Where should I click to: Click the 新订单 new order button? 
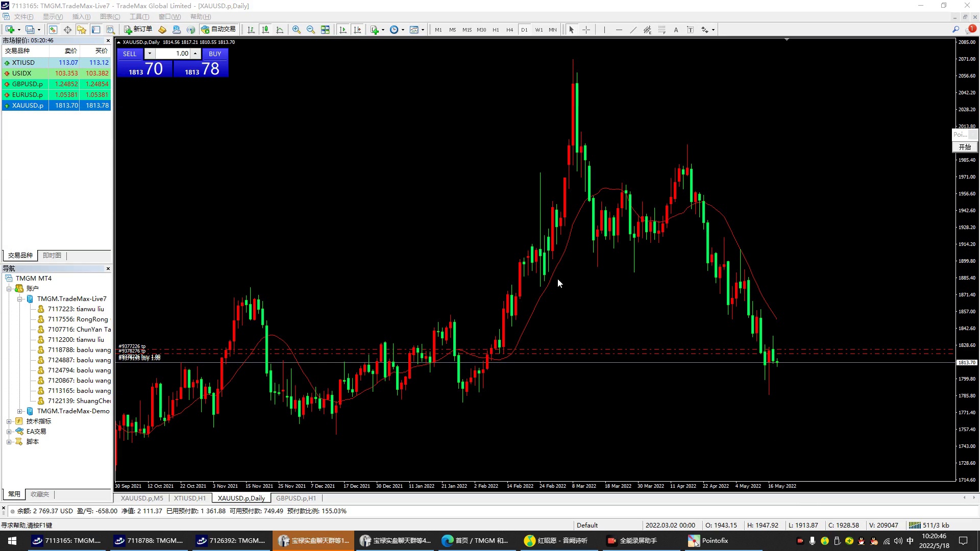pyautogui.click(x=138, y=30)
